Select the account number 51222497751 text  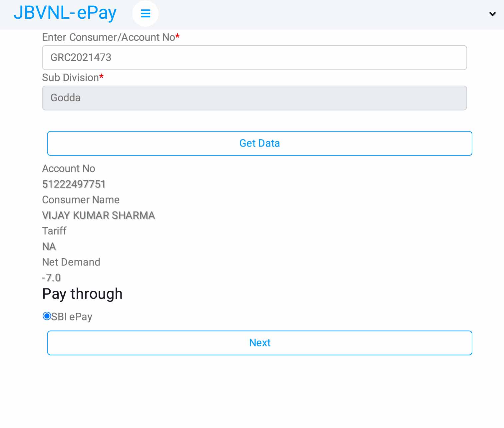pos(74,184)
